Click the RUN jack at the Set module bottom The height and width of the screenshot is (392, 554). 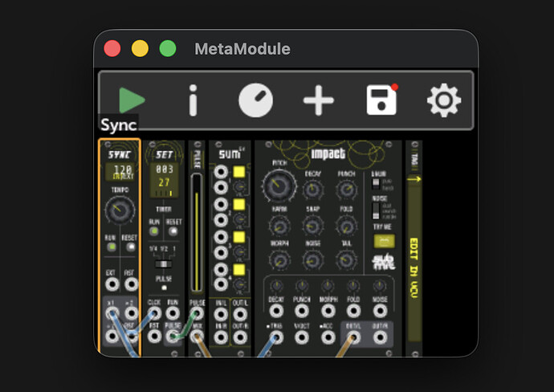pyautogui.click(x=173, y=313)
